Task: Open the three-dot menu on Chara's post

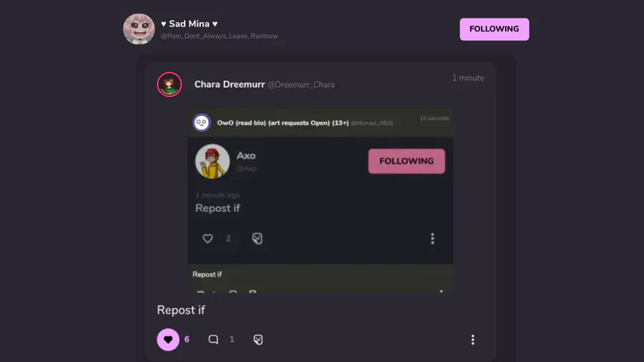Action: (x=473, y=339)
